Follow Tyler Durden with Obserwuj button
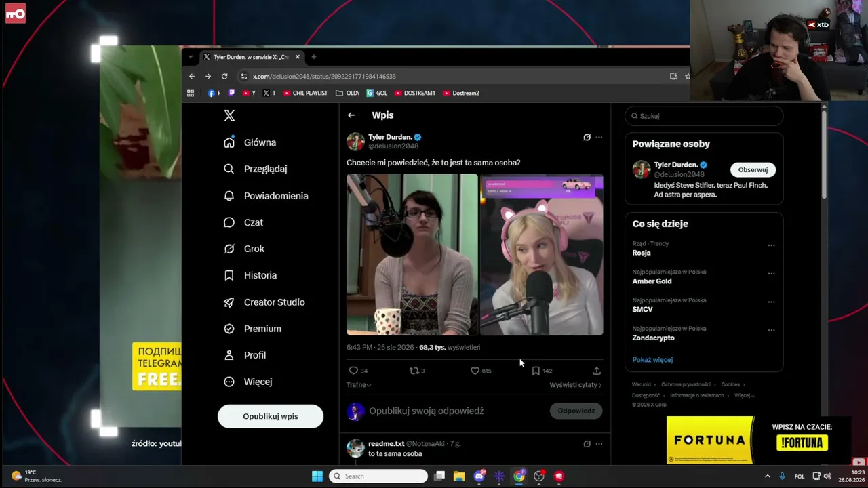 point(753,170)
